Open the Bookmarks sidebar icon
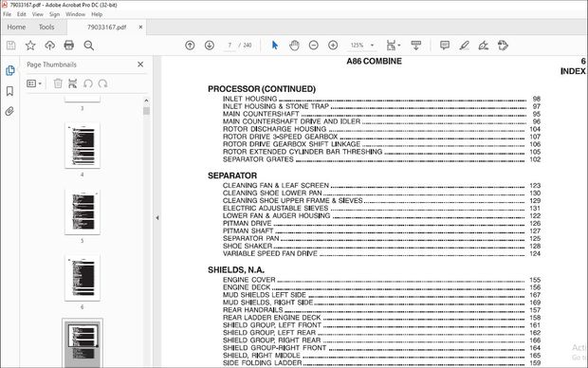Viewport: 588px width, 368px height. (x=9, y=91)
